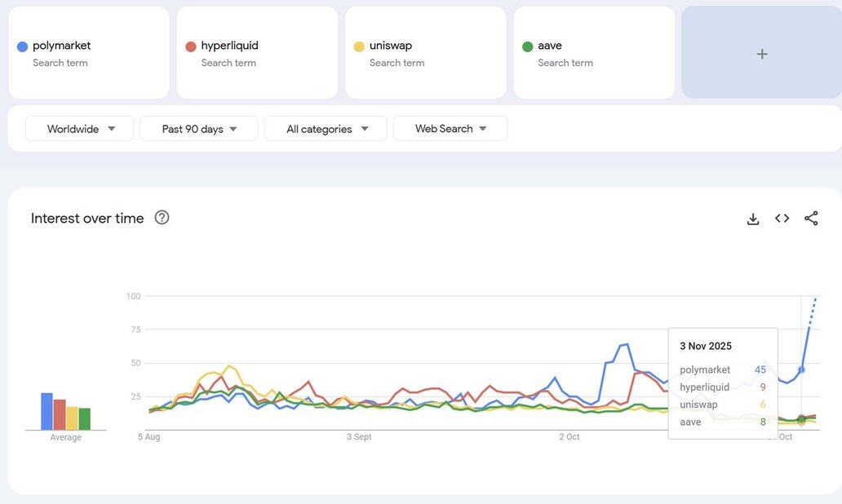Click the blue polymarket average bar
The height and width of the screenshot is (504, 842).
pyautogui.click(x=47, y=412)
